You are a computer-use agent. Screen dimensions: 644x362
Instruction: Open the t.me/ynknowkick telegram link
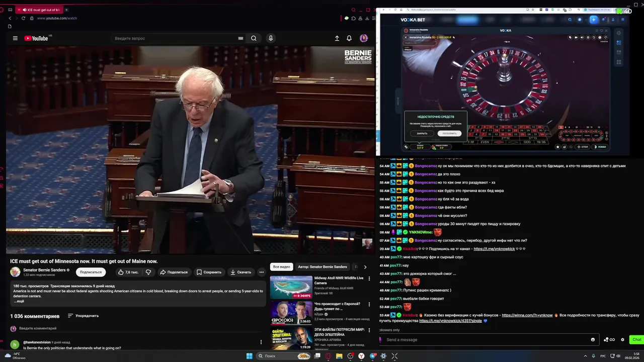(x=494, y=249)
